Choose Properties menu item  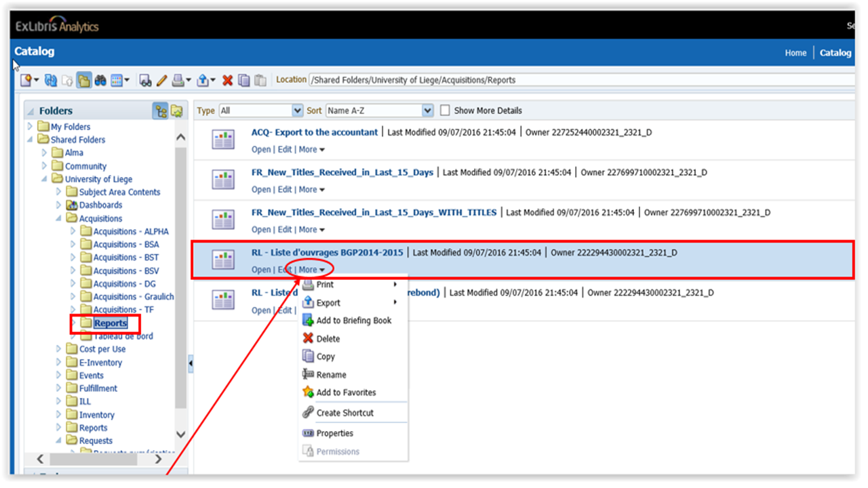coord(353,433)
